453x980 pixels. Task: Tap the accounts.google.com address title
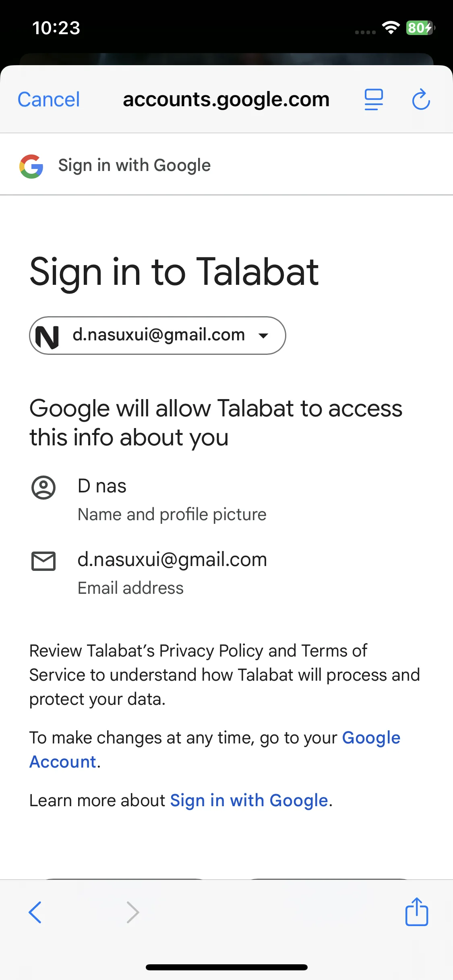point(226,99)
